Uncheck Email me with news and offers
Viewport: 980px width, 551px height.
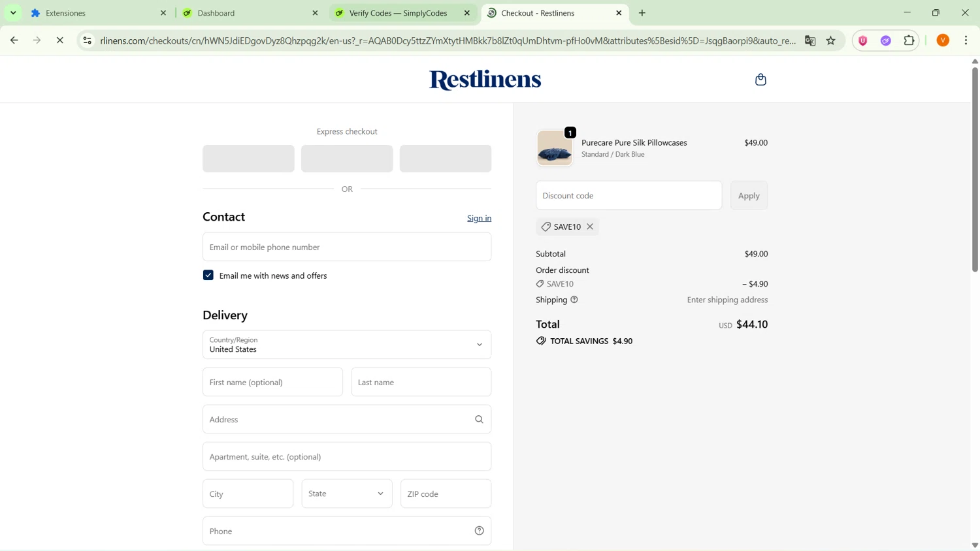pos(208,275)
